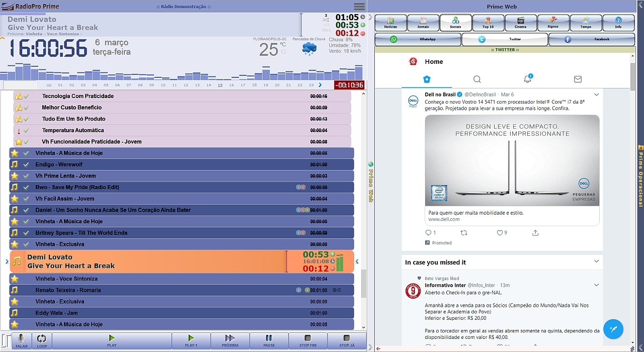Click the STOP JÁ button
Viewport: 644px width, 352px height.
(x=347, y=341)
